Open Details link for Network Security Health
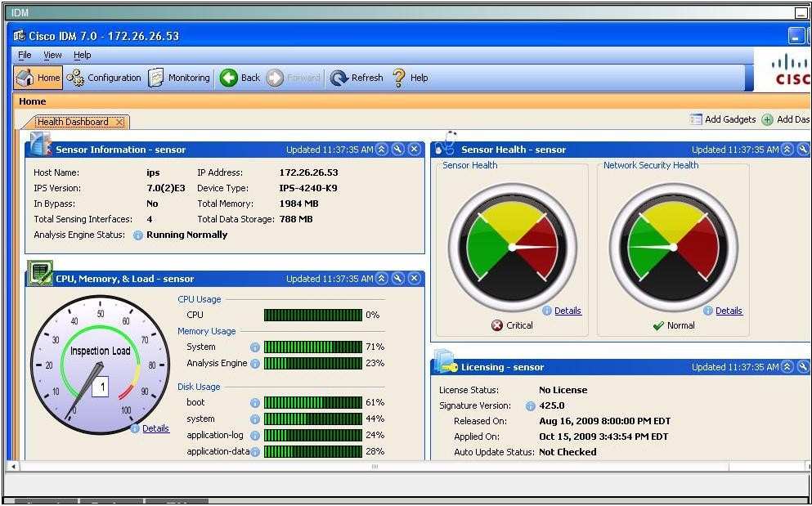This screenshot has width=812, height=506. pyautogui.click(x=729, y=311)
